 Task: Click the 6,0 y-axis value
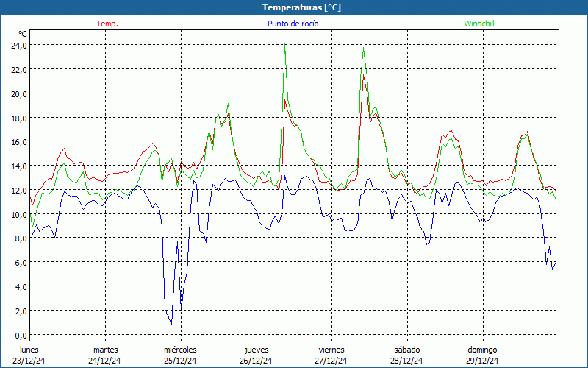coord(21,263)
